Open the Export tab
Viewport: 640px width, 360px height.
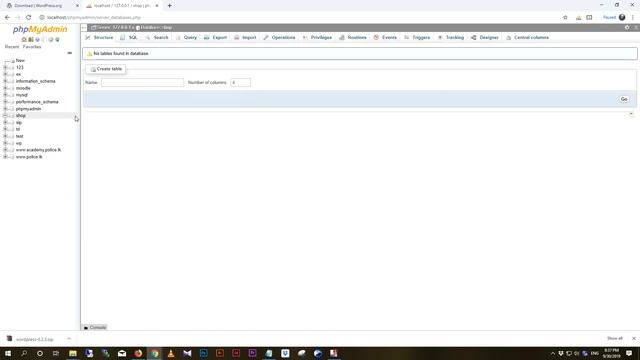[216, 38]
